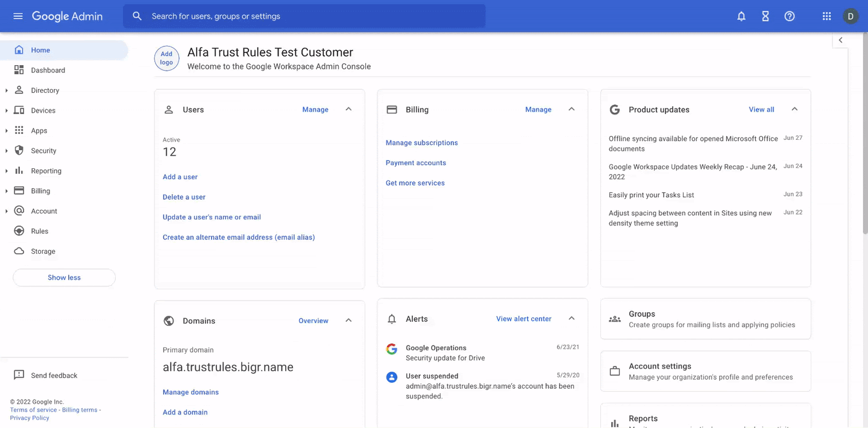The height and width of the screenshot is (428, 868).
Task: Expand the Security tree arrow
Action: (x=7, y=151)
